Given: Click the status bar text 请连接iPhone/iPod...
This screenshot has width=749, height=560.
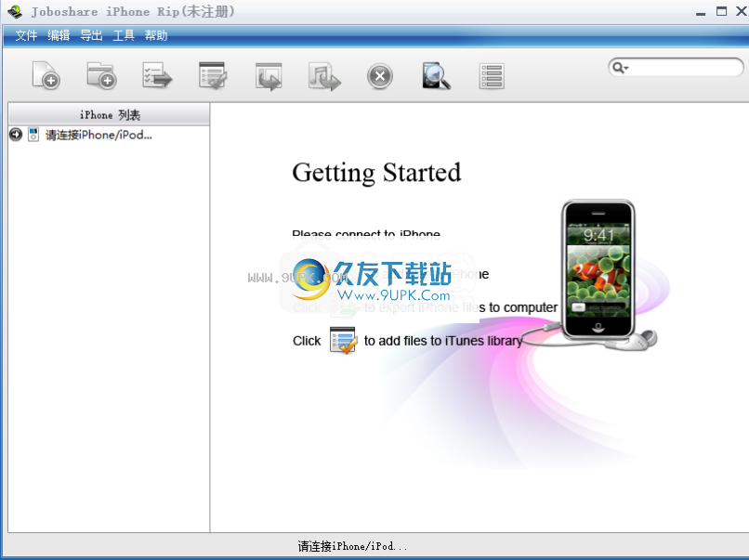Looking at the screenshot, I should tap(352, 546).
